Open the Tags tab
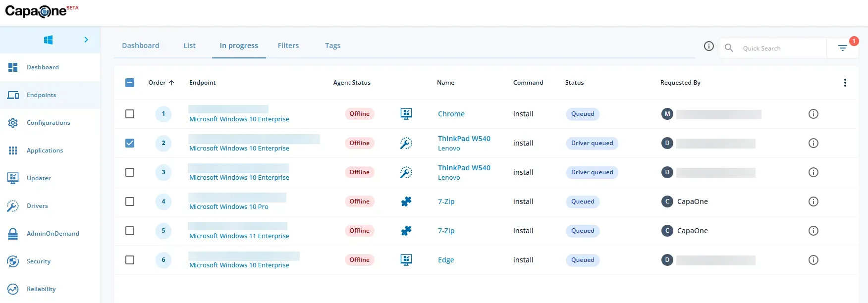Screen dimensions: 868x303 (x=333, y=46)
